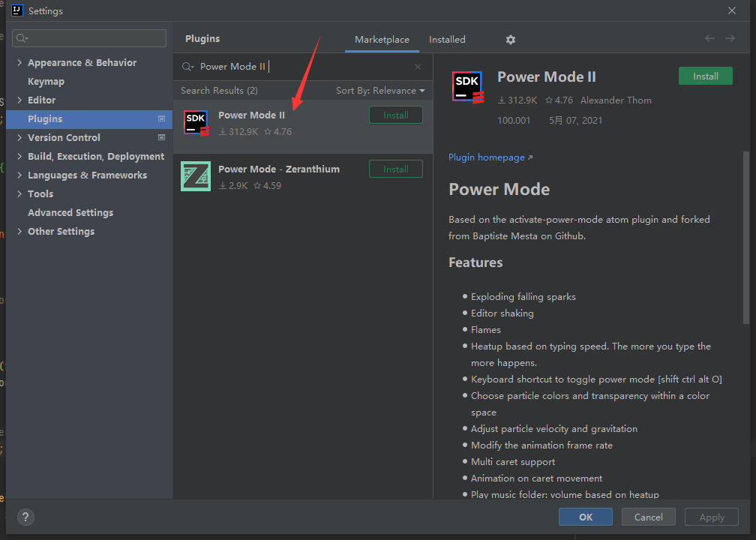Select Plugins in settings tree
756x540 pixels.
pyautogui.click(x=90, y=119)
